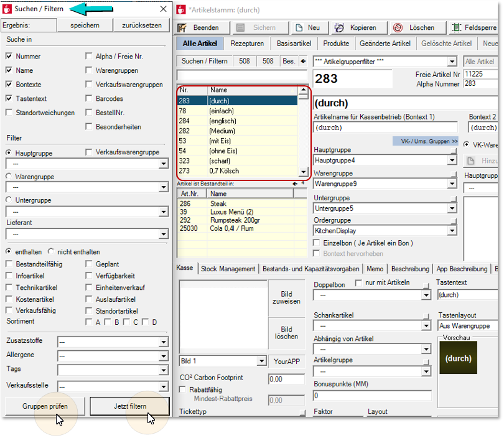This screenshot has height=443, width=504.
Task: Click the 'speichern' button
Action: [85, 26]
